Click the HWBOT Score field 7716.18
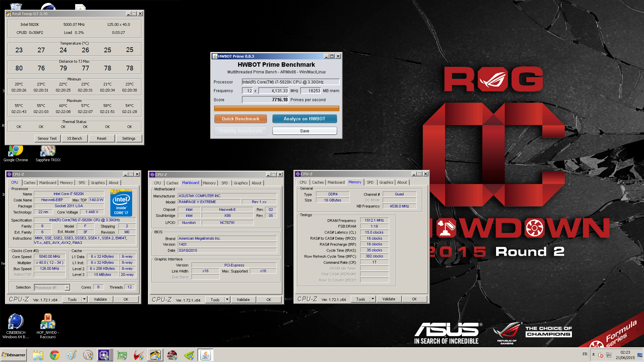The height and width of the screenshot is (362, 644). click(265, 100)
